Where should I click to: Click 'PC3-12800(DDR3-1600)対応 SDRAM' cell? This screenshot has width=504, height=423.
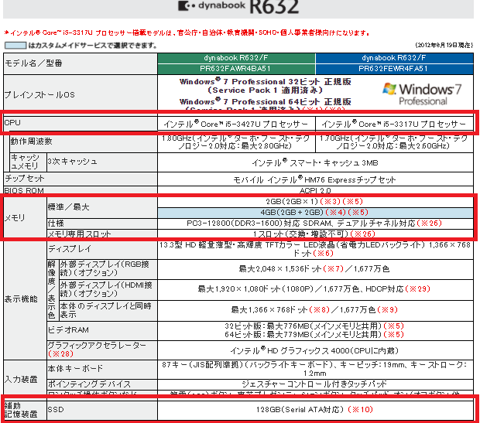pos(315,223)
